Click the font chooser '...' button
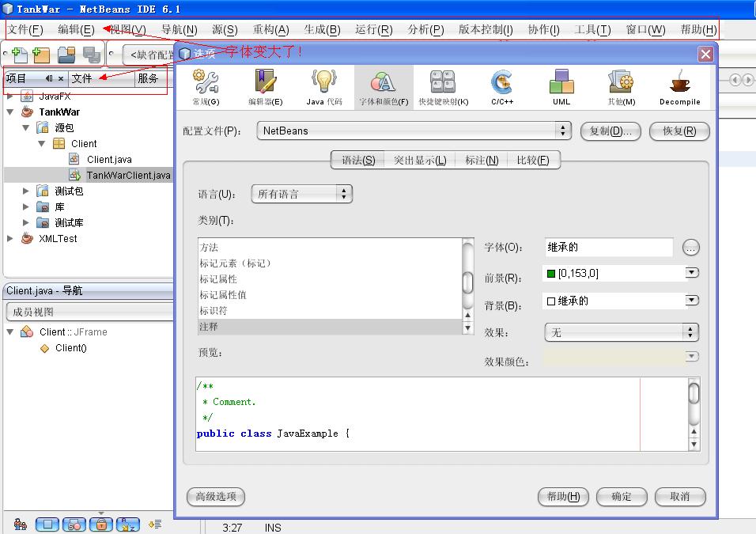 691,248
